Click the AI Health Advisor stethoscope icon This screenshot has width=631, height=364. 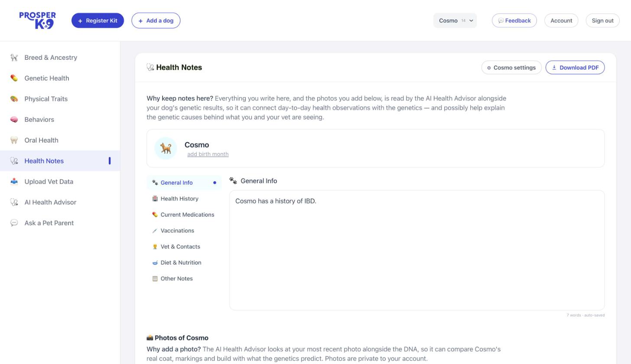[14, 202]
